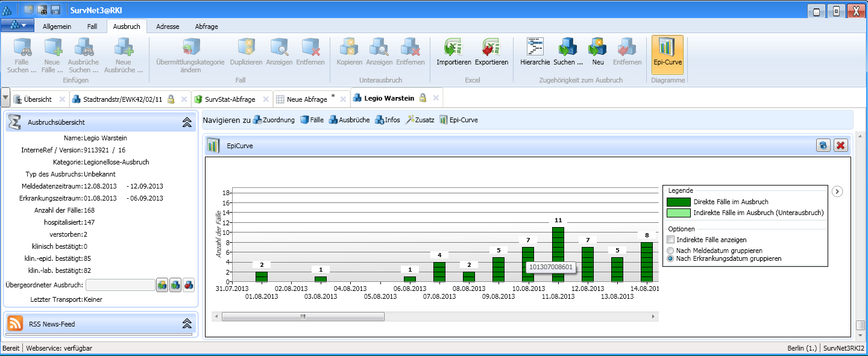Close the EpiCurve panel with red X
The image size is (868, 356).
click(841, 145)
